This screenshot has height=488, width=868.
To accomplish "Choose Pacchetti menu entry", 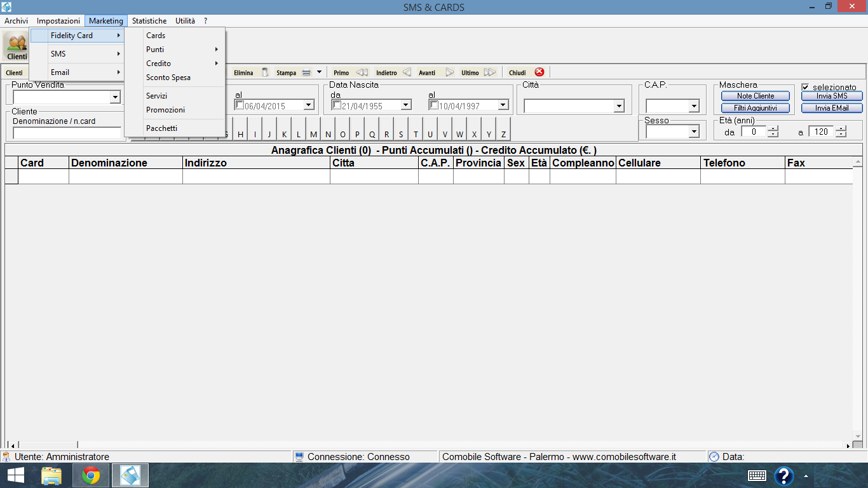I will coord(175,128).
